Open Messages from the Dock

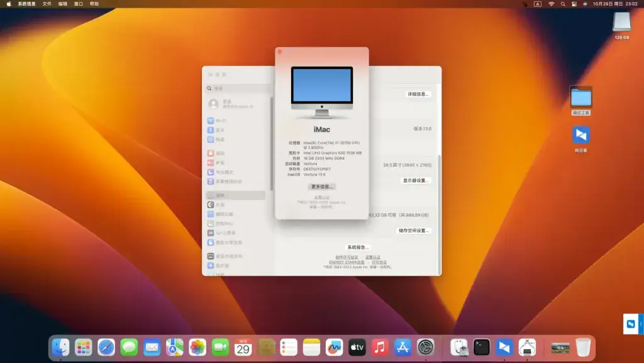pyautogui.click(x=129, y=347)
